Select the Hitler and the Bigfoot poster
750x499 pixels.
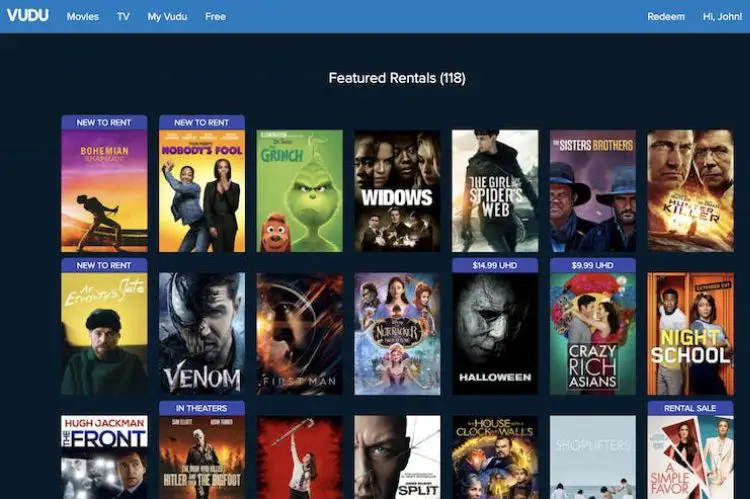click(x=202, y=457)
